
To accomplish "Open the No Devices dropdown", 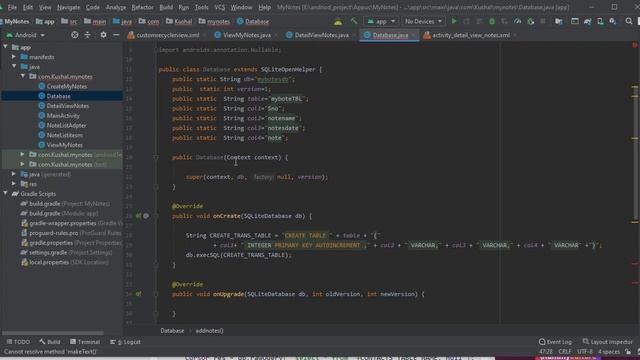I will [x=423, y=21].
